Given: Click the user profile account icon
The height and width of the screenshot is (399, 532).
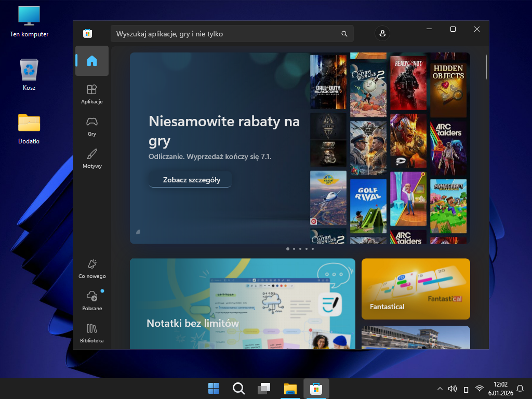Looking at the screenshot, I should pos(382,34).
